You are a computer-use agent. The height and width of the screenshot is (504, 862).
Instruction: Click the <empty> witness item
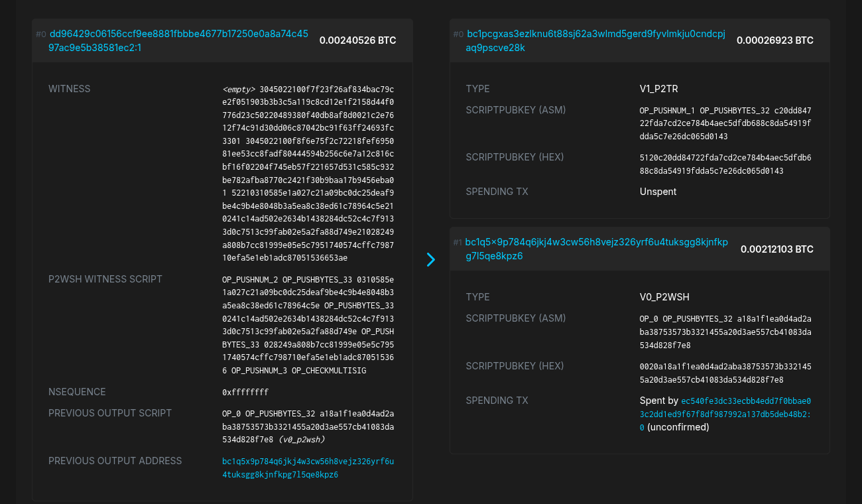[239, 89]
